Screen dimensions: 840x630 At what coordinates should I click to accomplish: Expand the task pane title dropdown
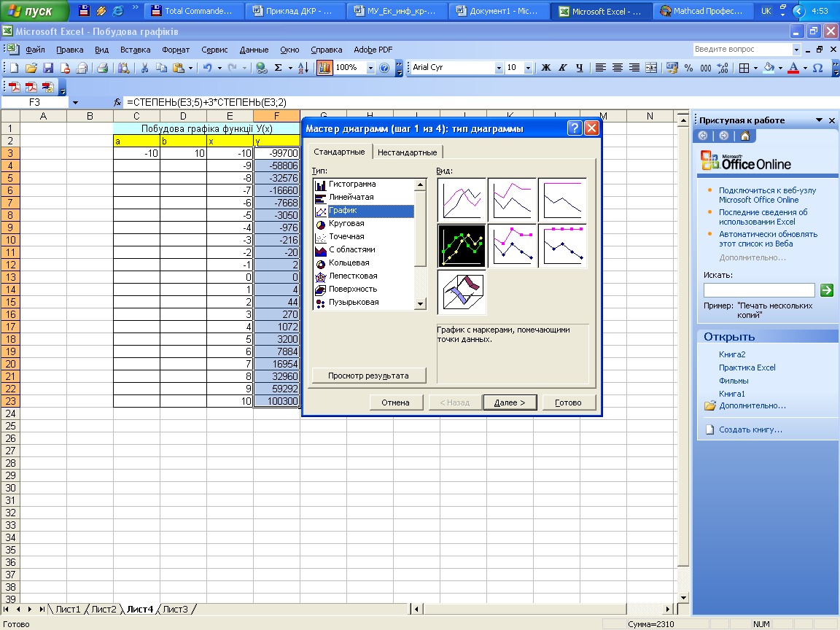(x=819, y=120)
